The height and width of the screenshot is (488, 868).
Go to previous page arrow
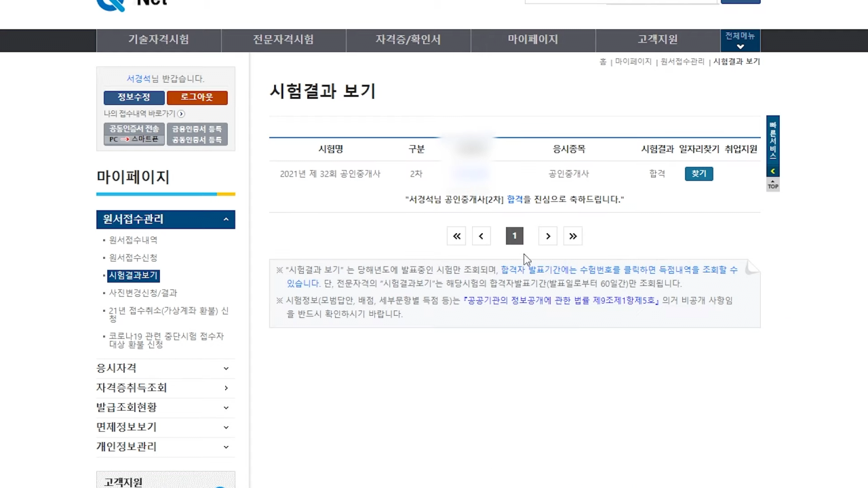(x=481, y=236)
